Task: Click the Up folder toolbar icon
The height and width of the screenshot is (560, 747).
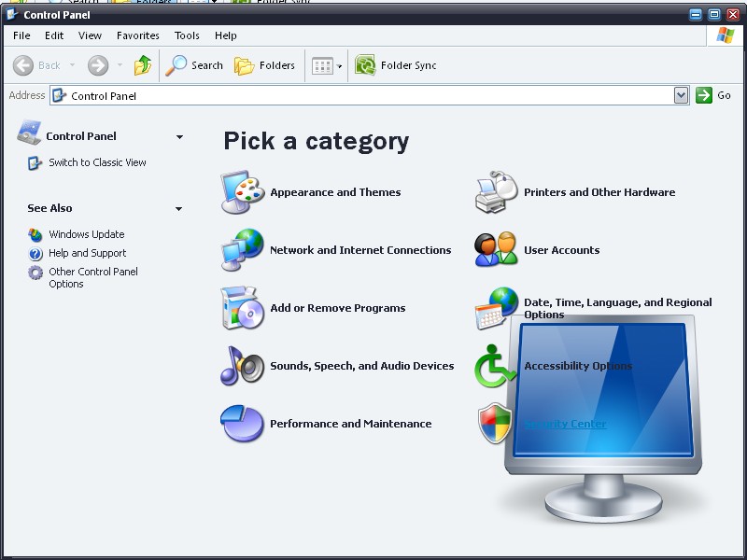Action: [143, 65]
